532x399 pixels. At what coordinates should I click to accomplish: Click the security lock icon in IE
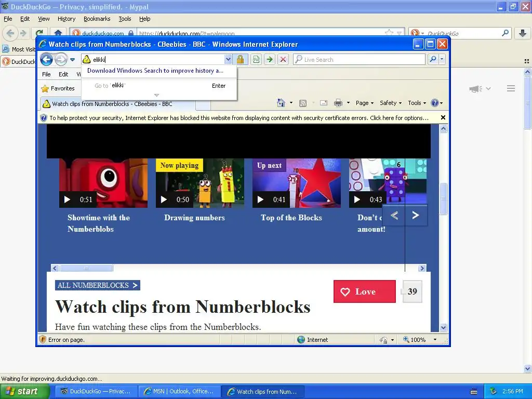click(240, 59)
